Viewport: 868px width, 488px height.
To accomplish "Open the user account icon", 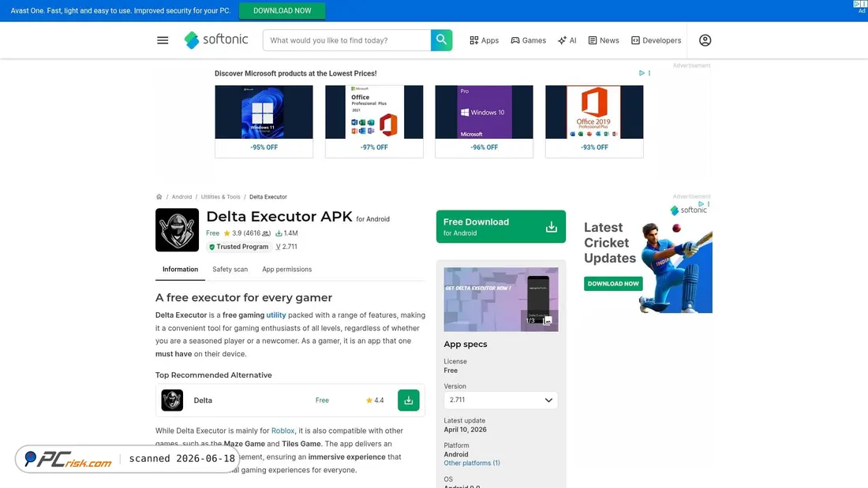I will pyautogui.click(x=705, y=40).
